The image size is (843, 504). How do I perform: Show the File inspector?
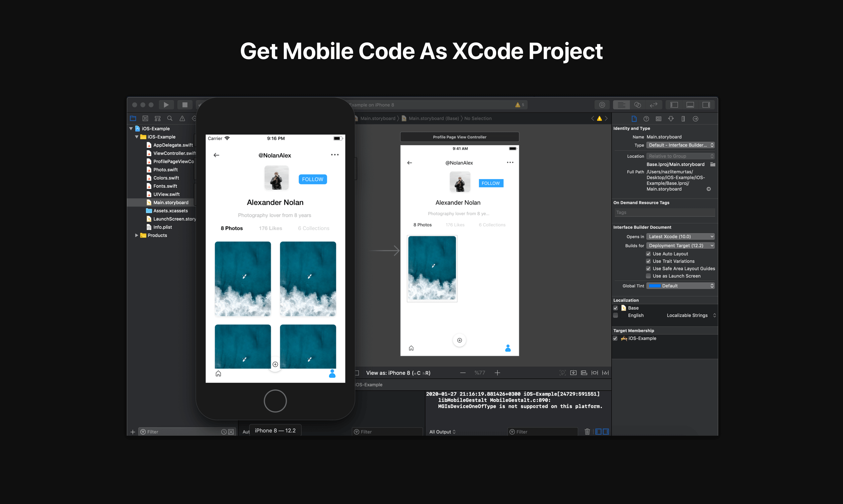click(634, 119)
